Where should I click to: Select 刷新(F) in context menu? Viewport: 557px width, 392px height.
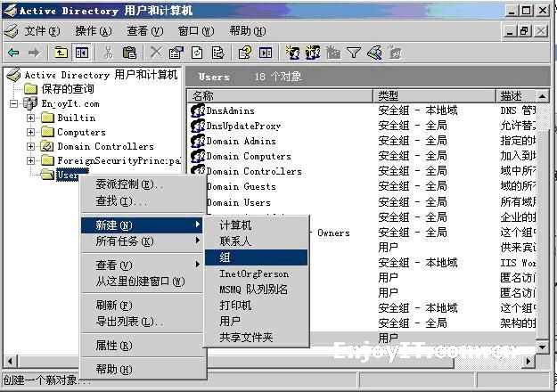click(x=142, y=306)
